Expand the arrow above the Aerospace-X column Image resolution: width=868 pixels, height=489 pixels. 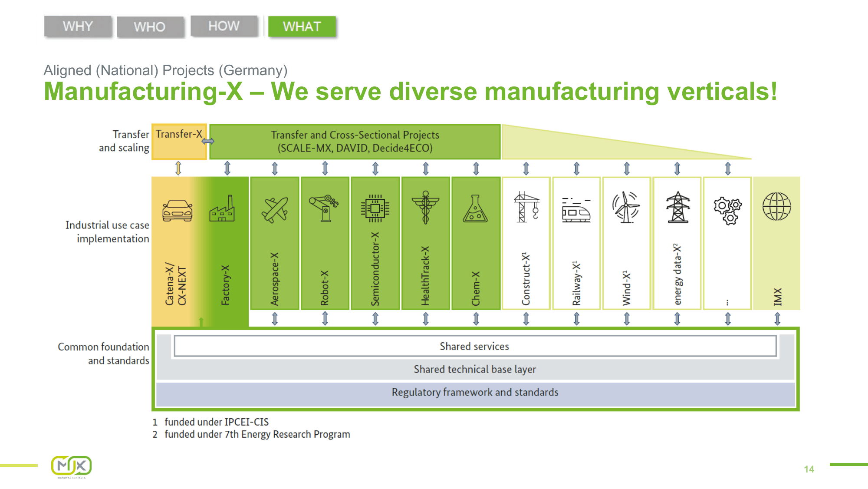pyautogui.click(x=274, y=169)
